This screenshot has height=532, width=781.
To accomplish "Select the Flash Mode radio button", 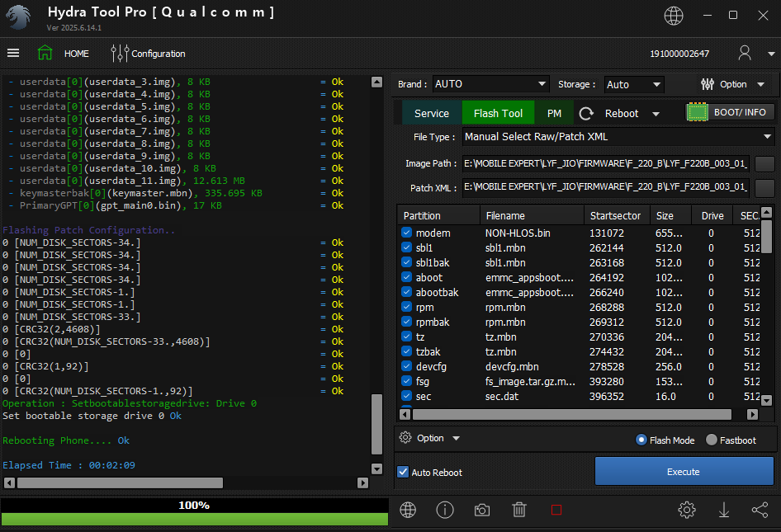I will [641, 440].
